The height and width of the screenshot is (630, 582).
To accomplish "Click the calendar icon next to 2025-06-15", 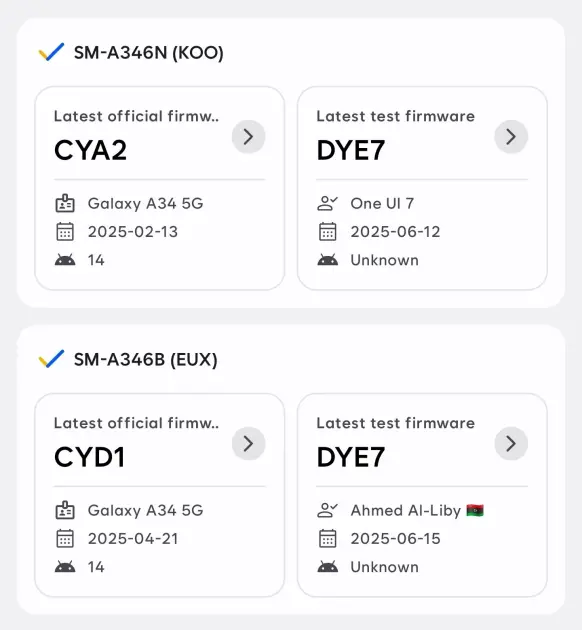I will pos(327,539).
